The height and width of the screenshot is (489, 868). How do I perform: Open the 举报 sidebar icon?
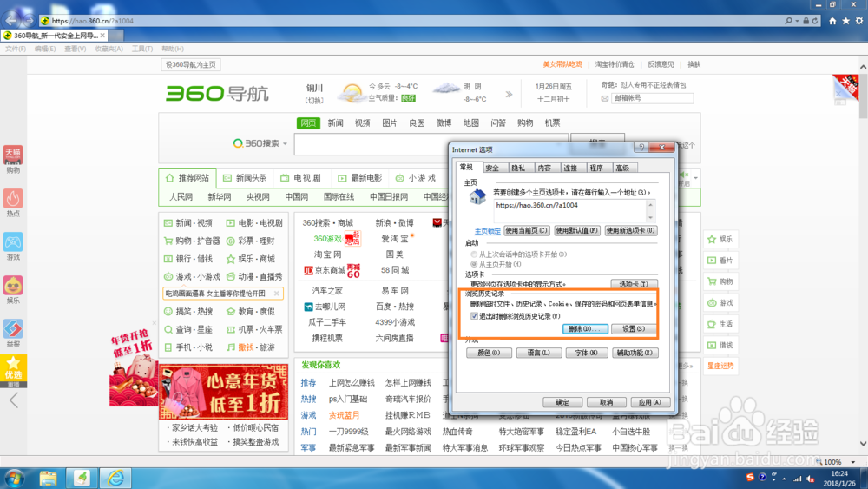13,334
